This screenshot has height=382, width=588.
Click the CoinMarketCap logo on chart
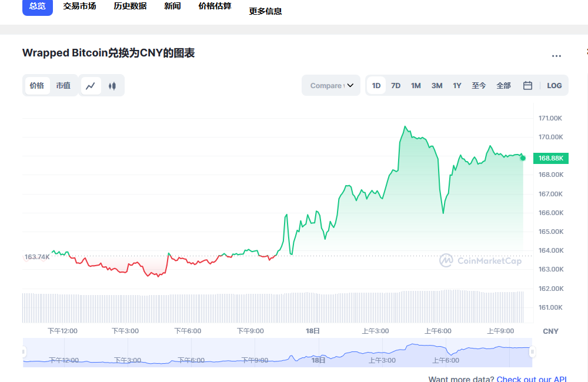[x=480, y=260]
